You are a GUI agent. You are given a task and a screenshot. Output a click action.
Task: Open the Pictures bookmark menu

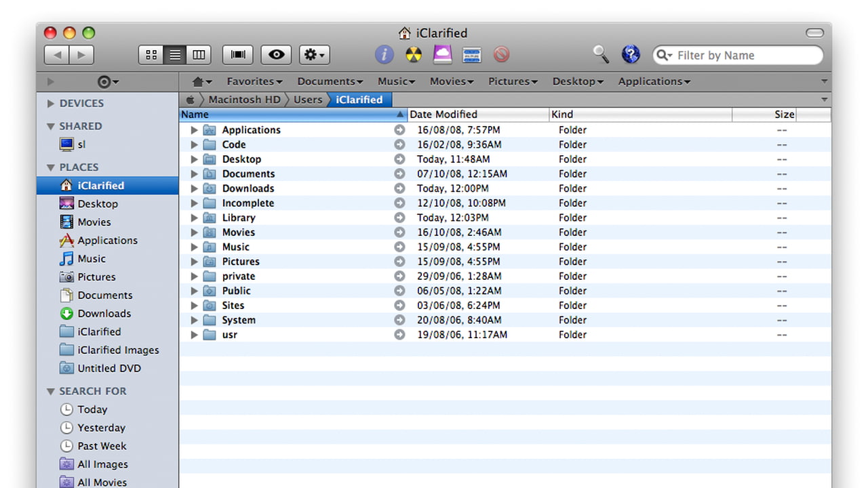pos(513,81)
